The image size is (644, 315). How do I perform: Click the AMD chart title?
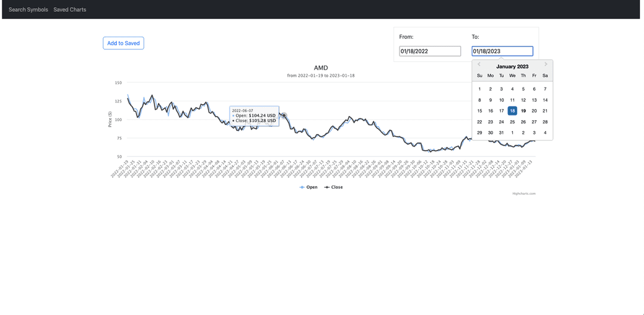(x=321, y=68)
